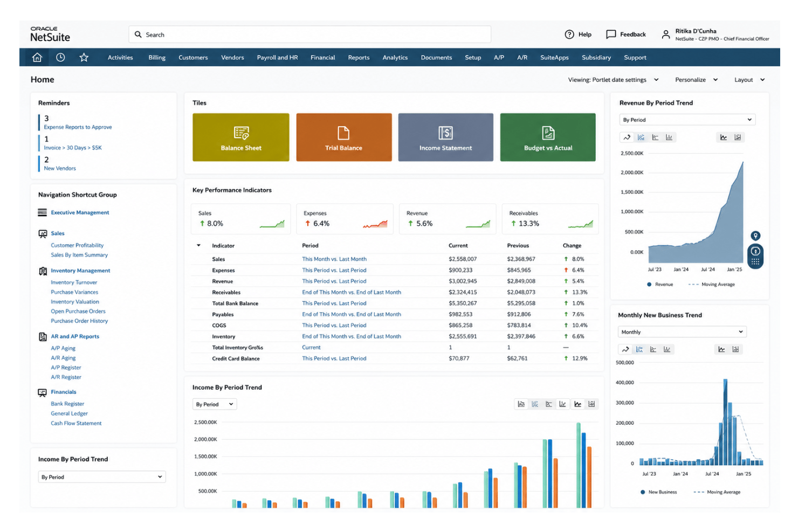This screenshot has height=532, width=798.
Task: Open By Period dropdown in Revenue By Period Trend
Action: pyautogui.click(x=687, y=120)
